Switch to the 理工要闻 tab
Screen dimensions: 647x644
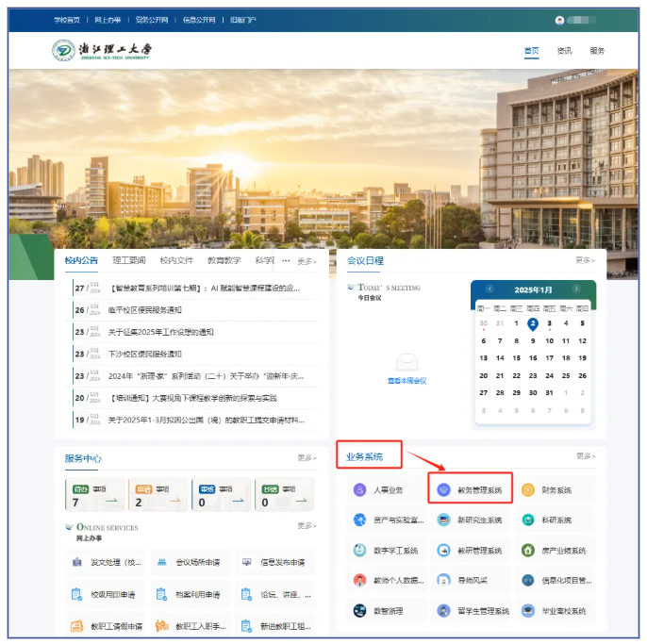coord(128,261)
